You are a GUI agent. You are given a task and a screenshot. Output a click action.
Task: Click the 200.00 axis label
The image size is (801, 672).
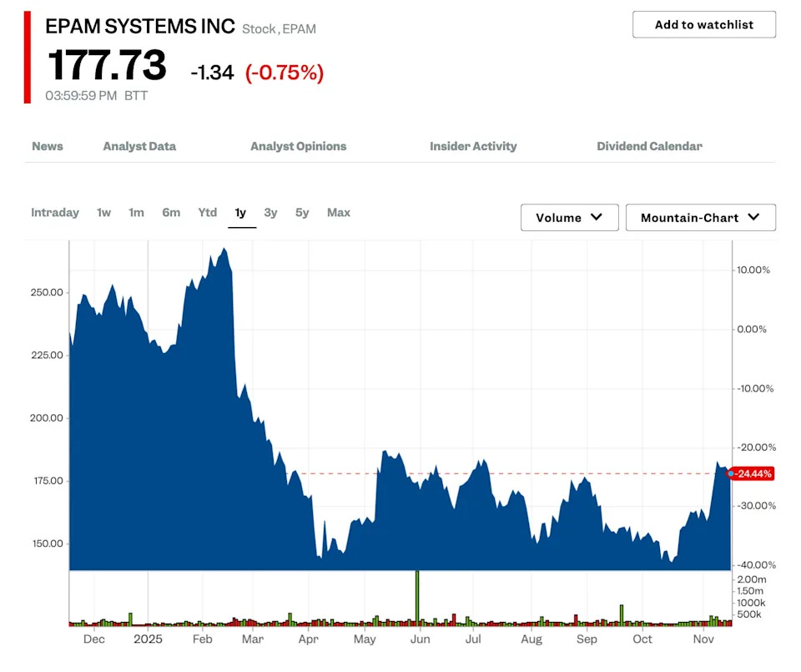pos(47,418)
